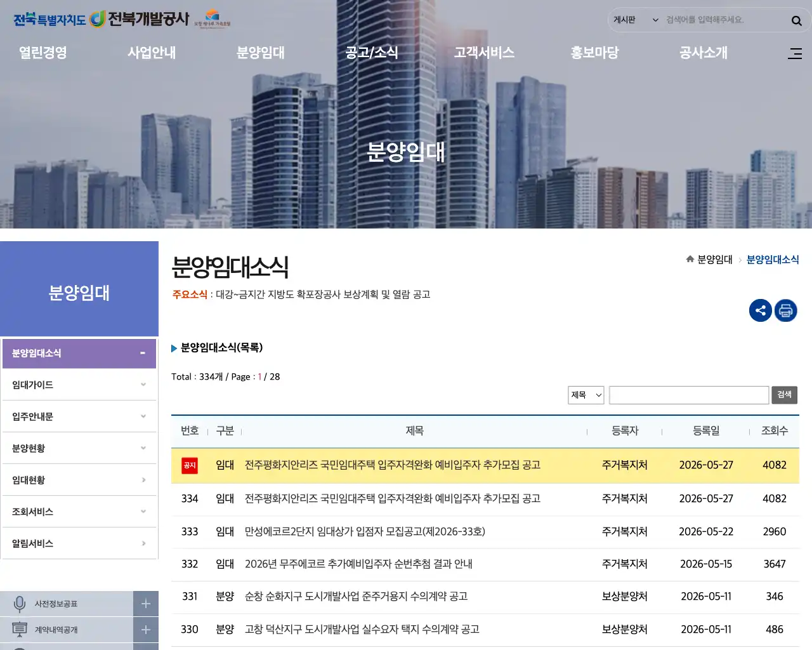This screenshot has height=650, width=812.
Task: Open the 알림서비스 sidebar item
Action: (x=79, y=543)
